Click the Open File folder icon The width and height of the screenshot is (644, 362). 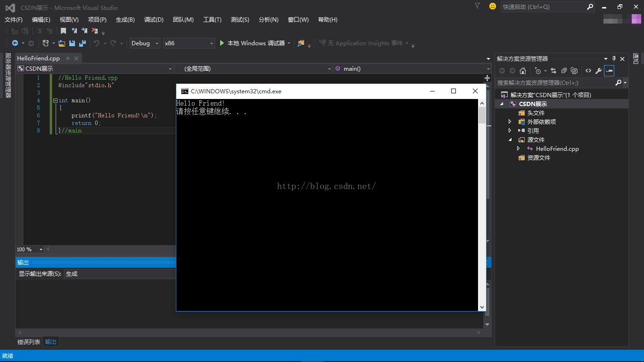click(62, 43)
